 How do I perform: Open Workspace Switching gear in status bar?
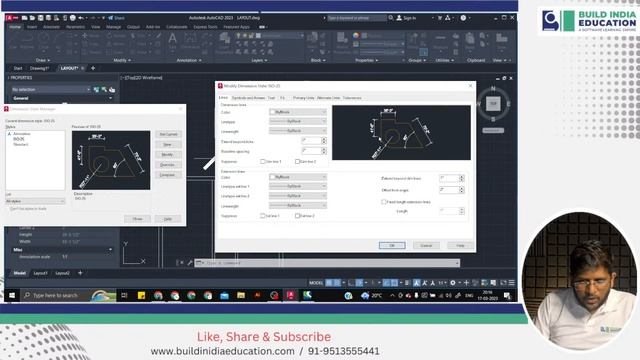click(453, 282)
